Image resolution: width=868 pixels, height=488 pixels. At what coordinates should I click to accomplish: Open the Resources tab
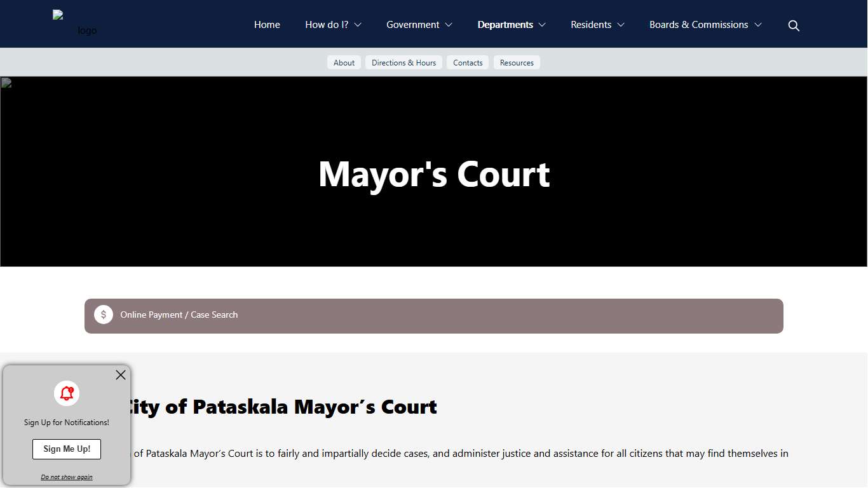tap(517, 62)
